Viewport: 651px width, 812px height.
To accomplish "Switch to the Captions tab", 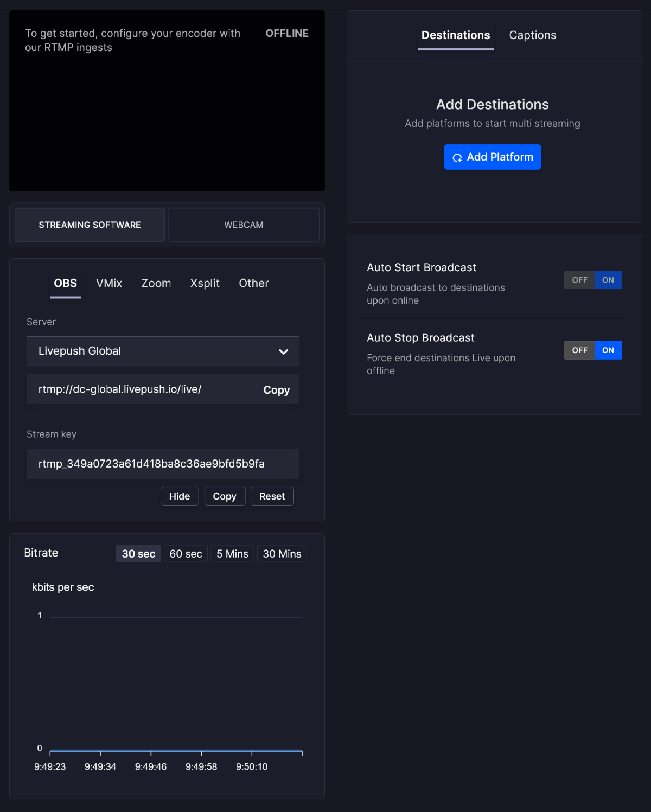I will (x=533, y=35).
